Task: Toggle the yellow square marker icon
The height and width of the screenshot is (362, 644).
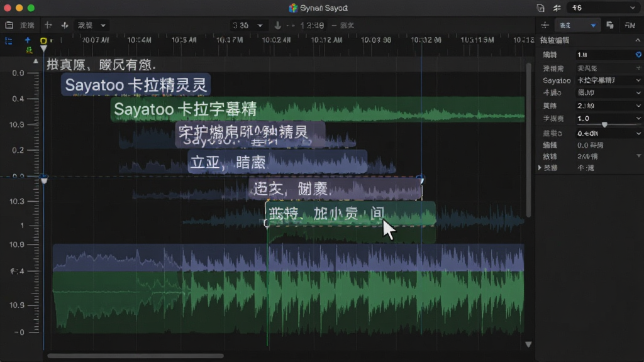Action: (43, 41)
